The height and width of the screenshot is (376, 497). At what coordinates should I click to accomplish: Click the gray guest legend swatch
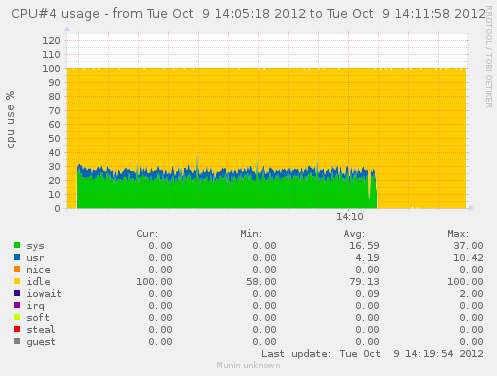click(x=17, y=341)
